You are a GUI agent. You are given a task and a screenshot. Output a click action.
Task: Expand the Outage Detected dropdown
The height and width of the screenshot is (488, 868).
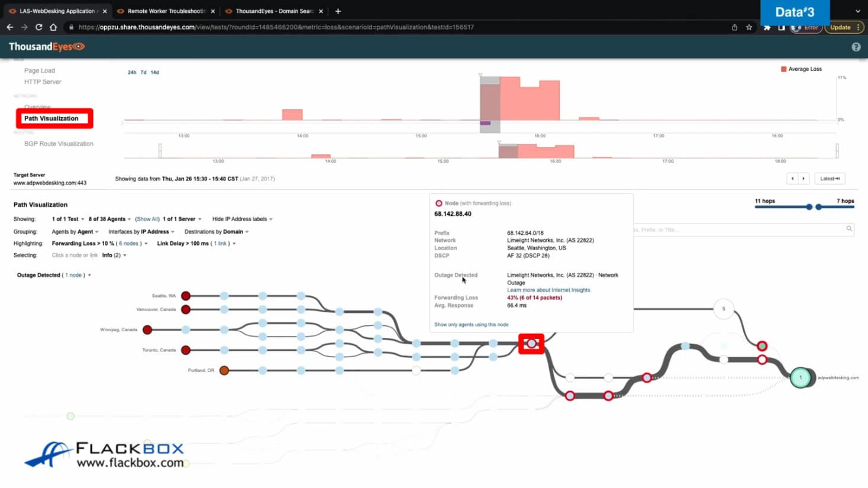click(x=89, y=276)
